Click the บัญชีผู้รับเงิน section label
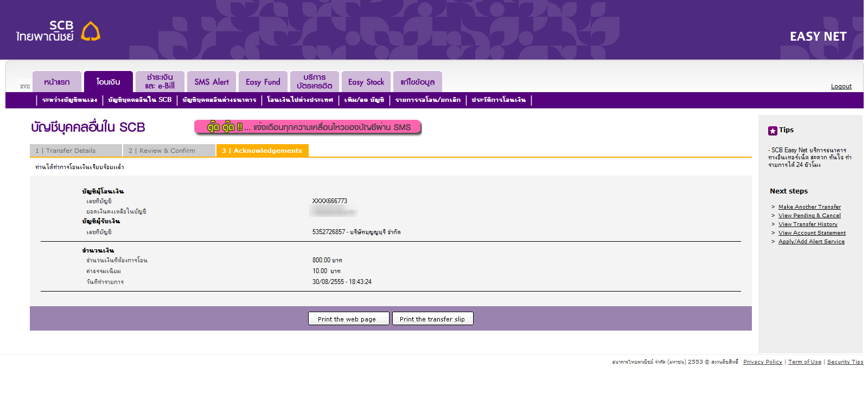The height and width of the screenshot is (420, 868). 101,221
